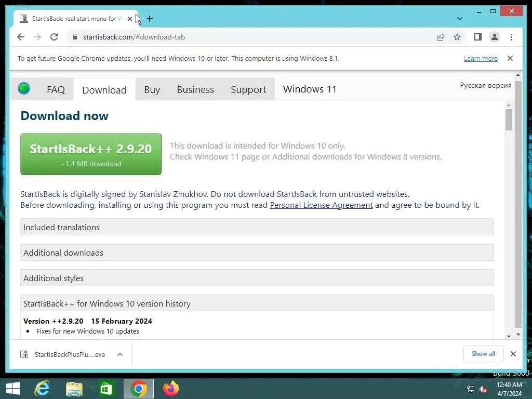The height and width of the screenshot is (399, 532).
Task: Click 'Fixes for new Windows 10 updates'
Action: (88, 331)
